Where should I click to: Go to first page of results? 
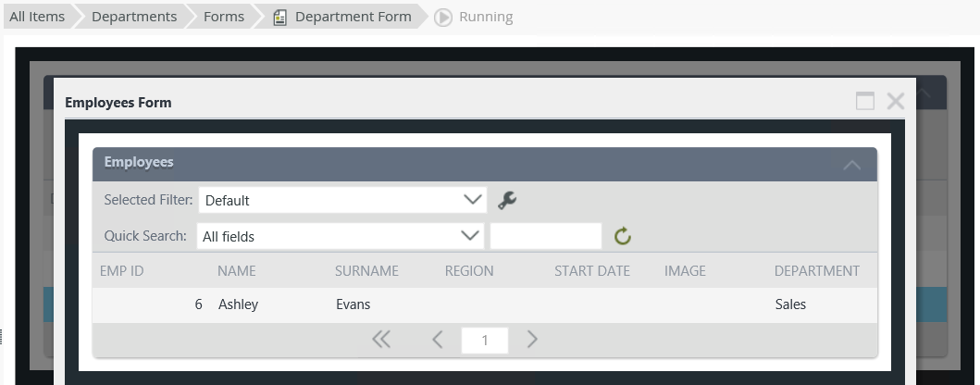[x=381, y=340]
